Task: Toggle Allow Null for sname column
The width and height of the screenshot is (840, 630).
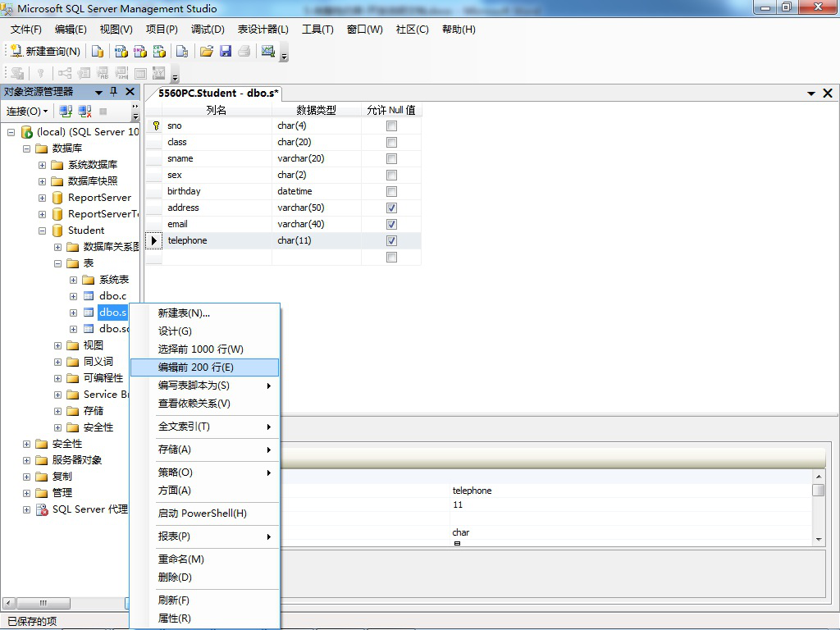Action: [391, 158]
